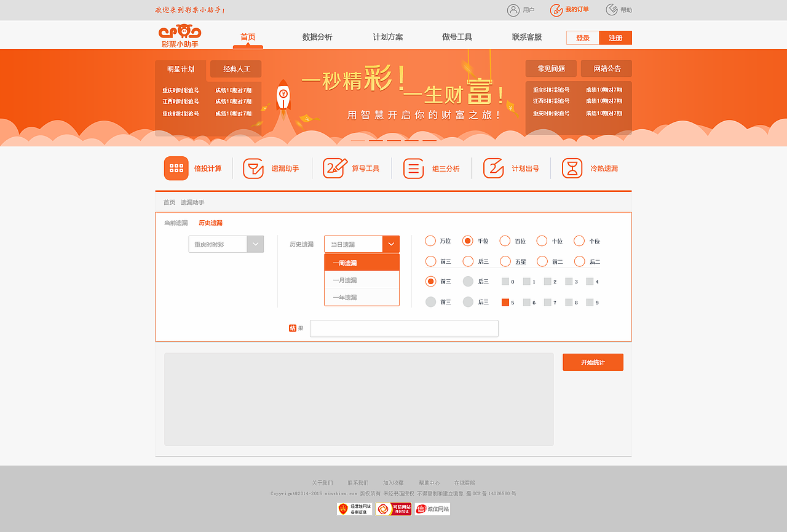
Task: Click the gray statistics output area
Action: (x=359, y=399)
